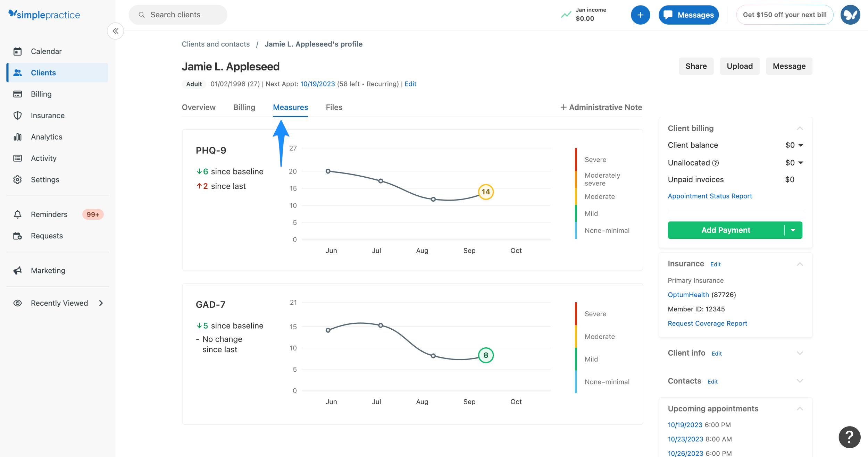This screenshot has width=868, height=457.
Task: Open Reminders bell icon
Action: pos(18,214)
